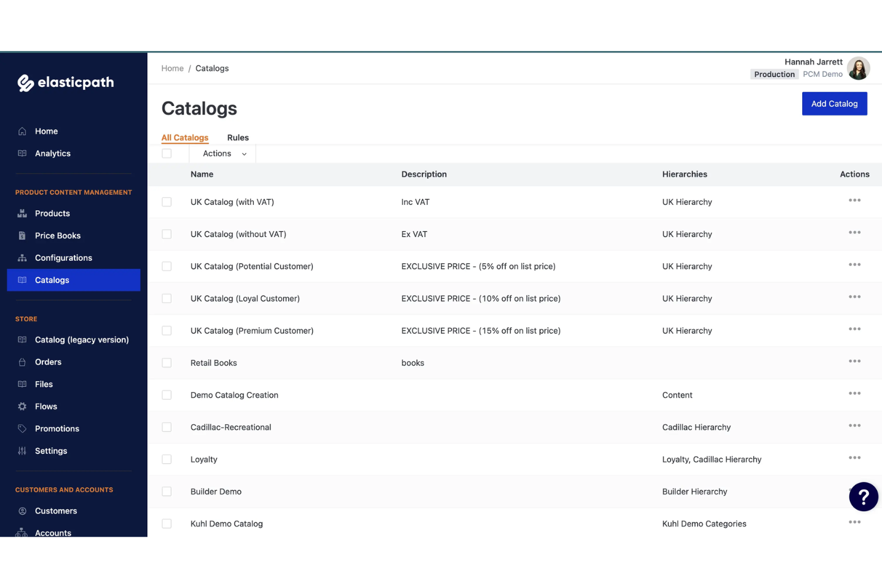This screenshot has width=882, height=588.
Task: Select the Retail Books row checkbox
Action: pyautogui.click(x=167, y=363)
